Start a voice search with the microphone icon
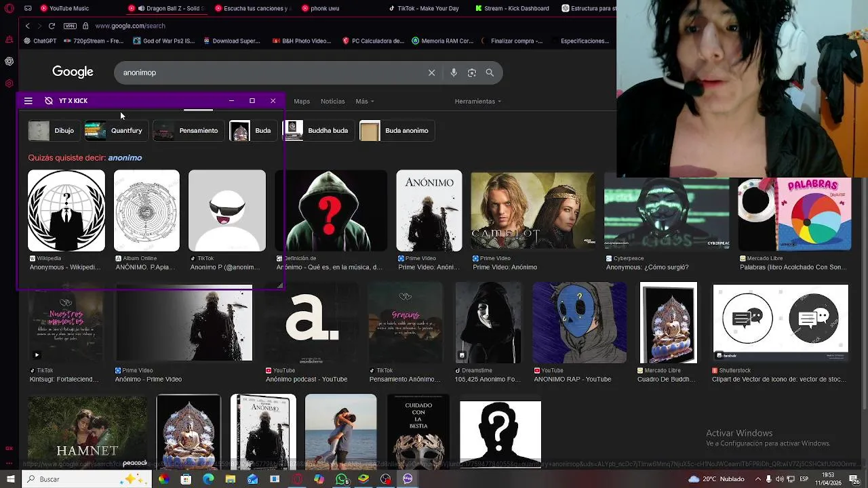 (454, 73)
